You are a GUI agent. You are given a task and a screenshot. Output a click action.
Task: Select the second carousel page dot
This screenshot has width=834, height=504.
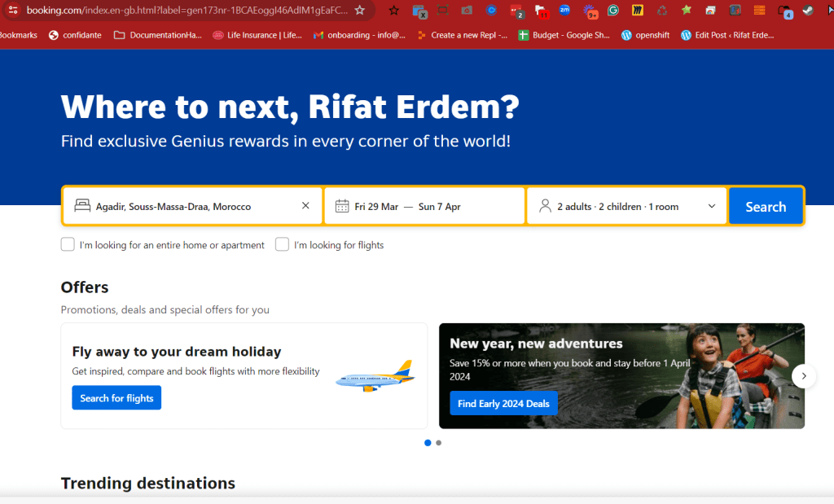point(438,443)
